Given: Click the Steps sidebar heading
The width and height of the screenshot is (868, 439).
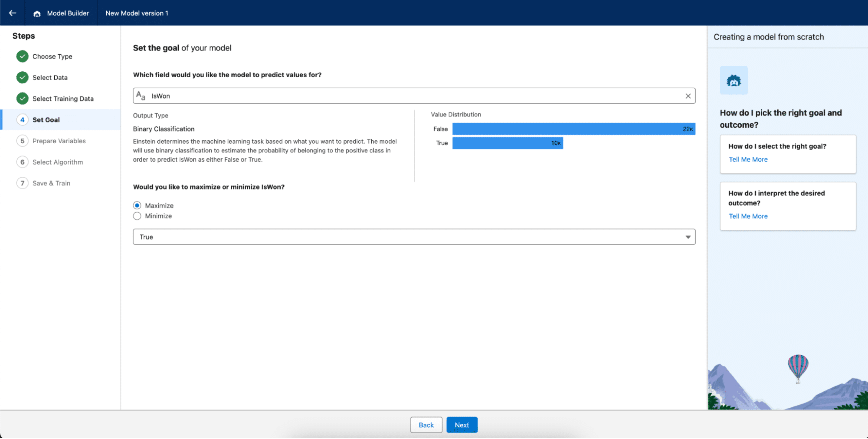Looking at the screenshot, I should (24, 36).
